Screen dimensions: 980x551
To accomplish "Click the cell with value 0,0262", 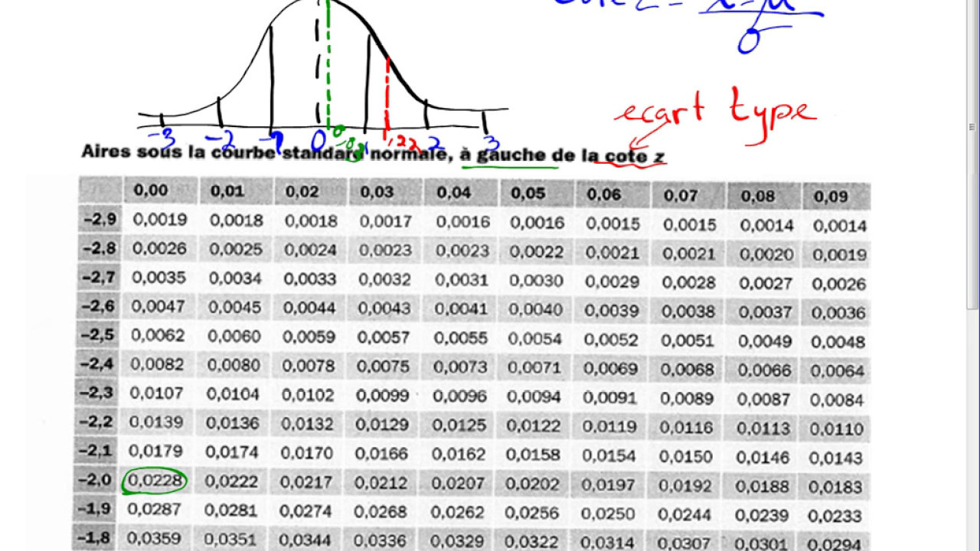I will [458, 512].
